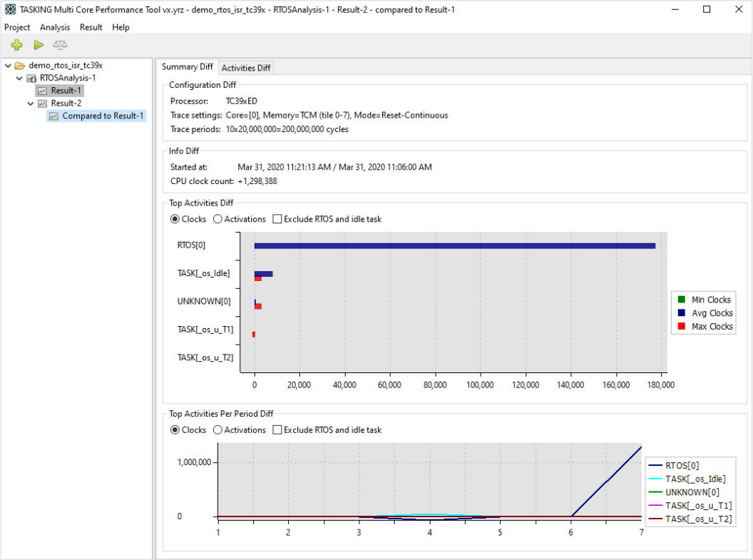Image resolution: width=753 pixels, height=560 pixels.
Task: Close the TASKING Performance Tool window
Action: tap(739, 9)
